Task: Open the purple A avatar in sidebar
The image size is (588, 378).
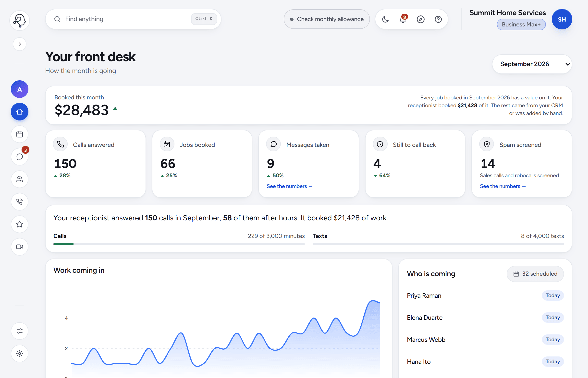Action: pyautogui.click(x=20, y=89)
